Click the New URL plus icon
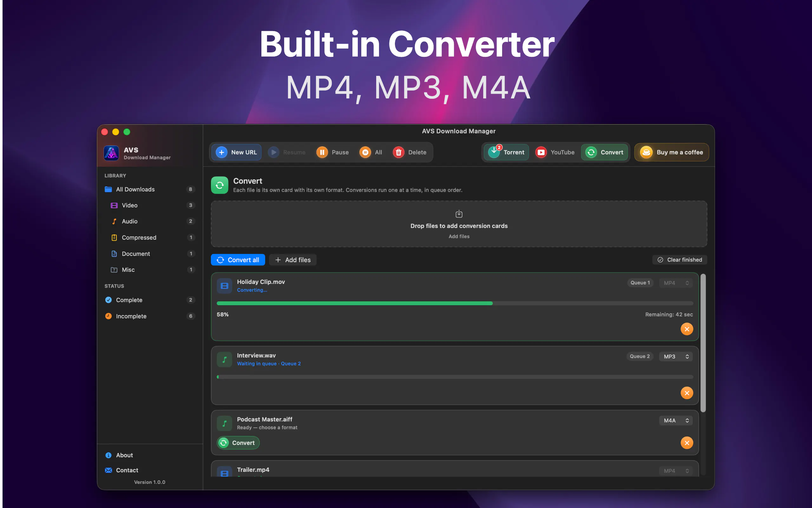This screenshot has width=812, height=508. point(221,152)
